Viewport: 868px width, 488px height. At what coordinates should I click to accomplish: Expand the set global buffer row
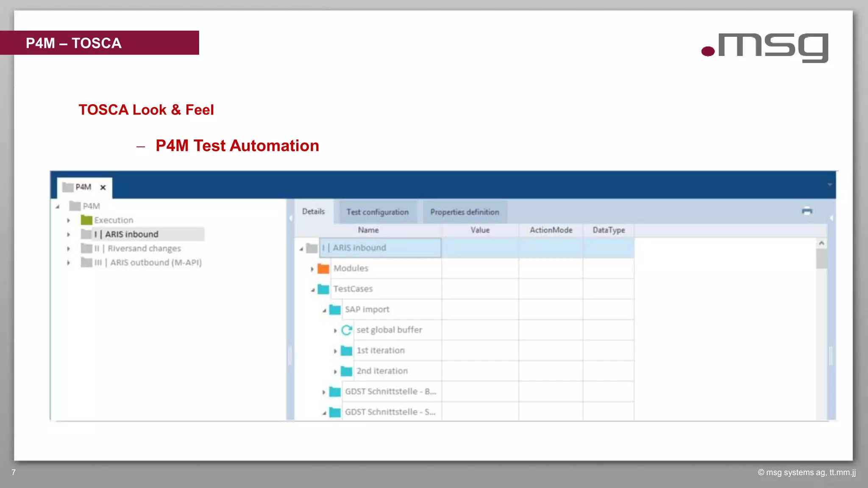(x=335, y=330)
